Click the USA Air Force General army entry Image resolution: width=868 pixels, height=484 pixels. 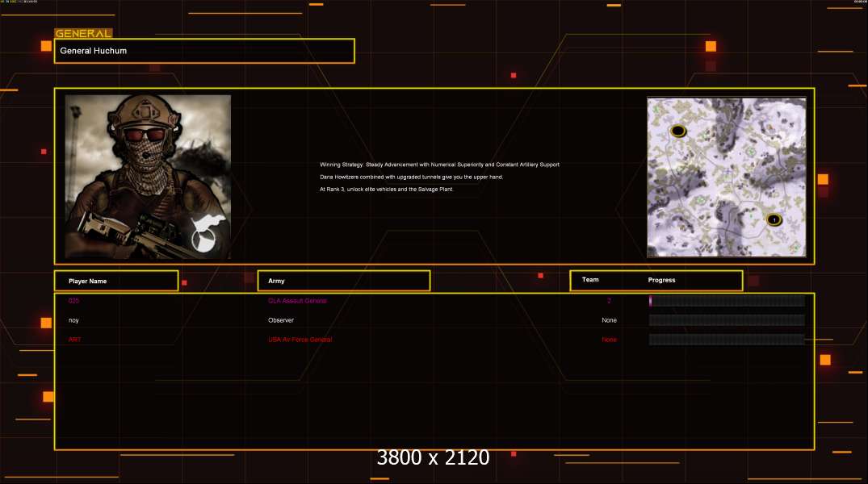click(300, 340)
